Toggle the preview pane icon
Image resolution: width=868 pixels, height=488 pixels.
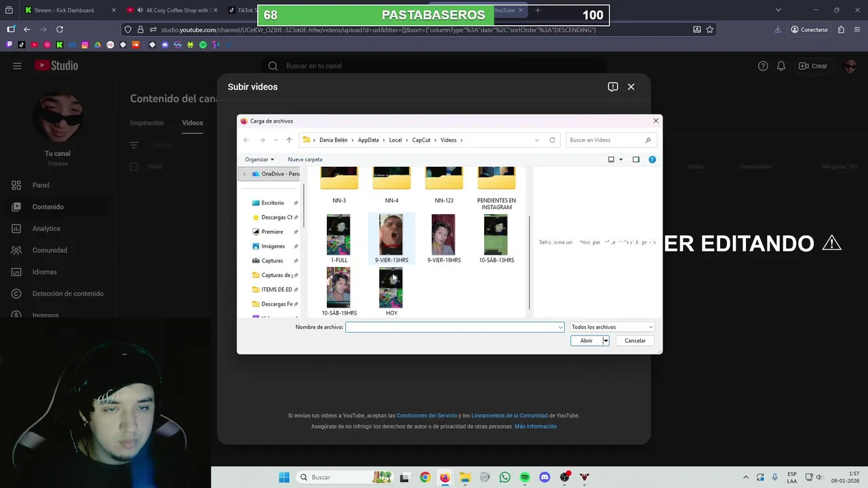tap(636, 159)
